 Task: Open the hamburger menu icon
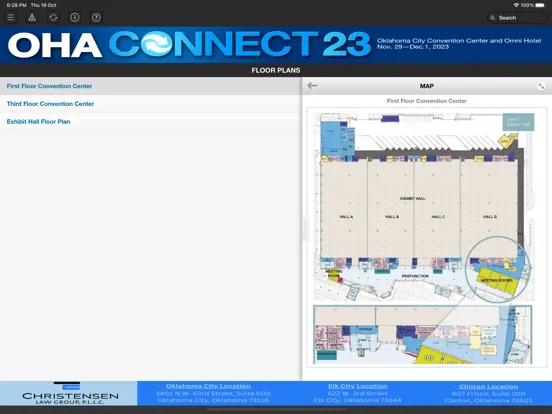click(11, 17)
